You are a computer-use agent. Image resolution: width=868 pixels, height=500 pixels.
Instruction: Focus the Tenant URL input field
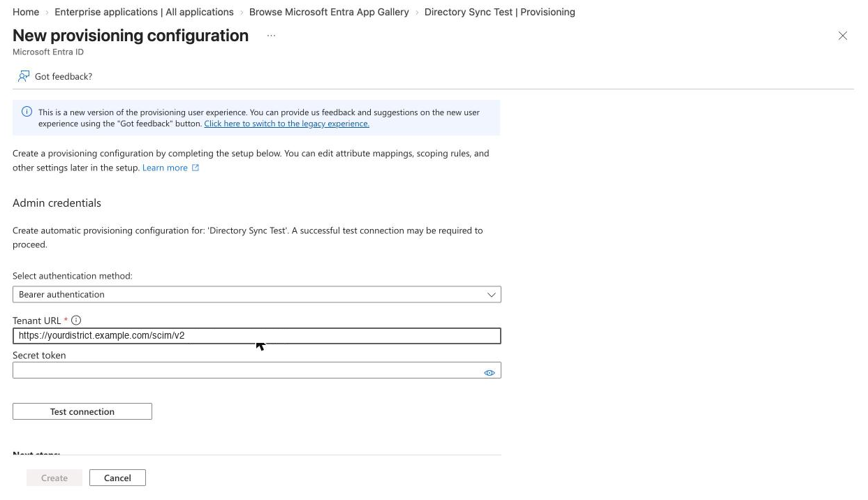pyautogui.click(x=257, y=336)
